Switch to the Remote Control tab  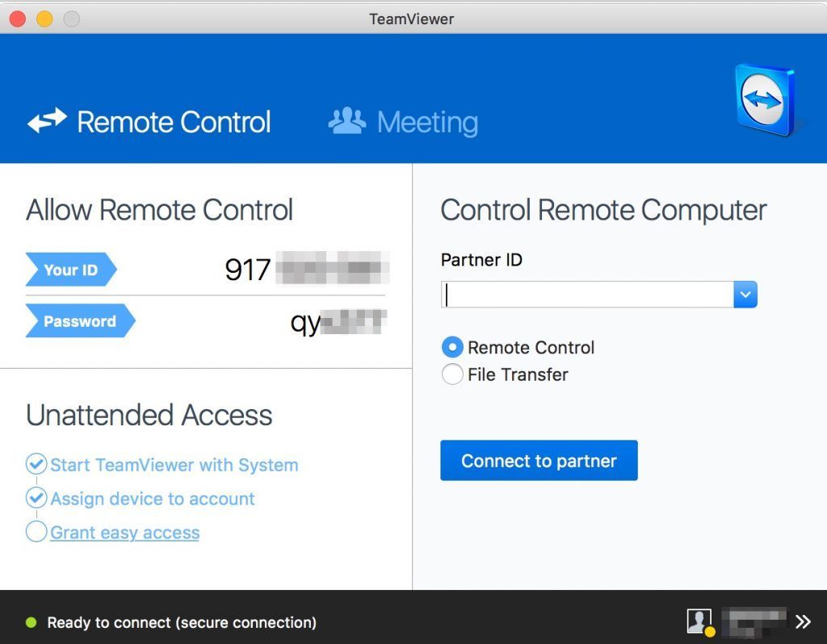point(149,122)
